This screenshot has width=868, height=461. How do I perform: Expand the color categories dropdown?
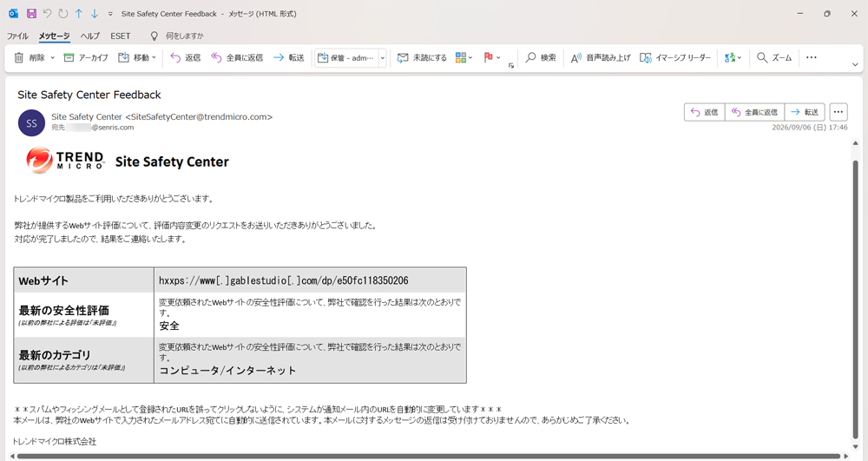coord(470,57)
